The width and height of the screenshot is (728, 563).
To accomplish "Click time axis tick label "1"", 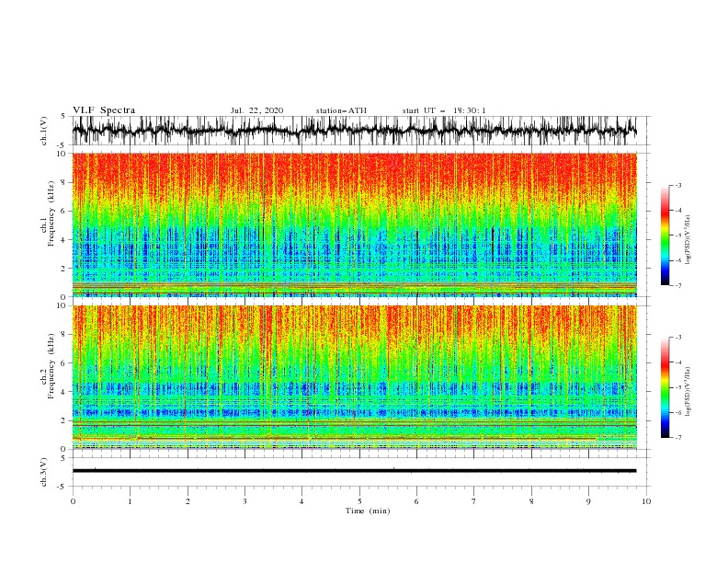I will click(x=130, y=501).
